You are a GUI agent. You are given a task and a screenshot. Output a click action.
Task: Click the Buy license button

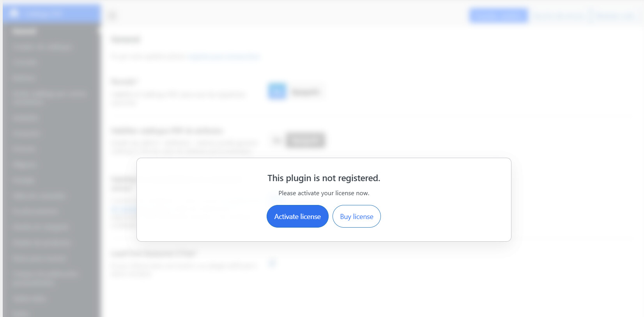point(356,216)
